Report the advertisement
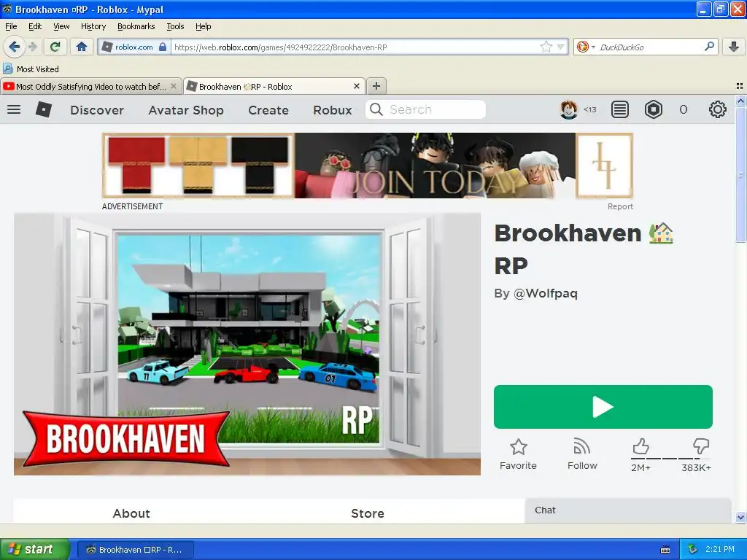The width and height of the screenshot is (747, 560). (x=620, y=206)
